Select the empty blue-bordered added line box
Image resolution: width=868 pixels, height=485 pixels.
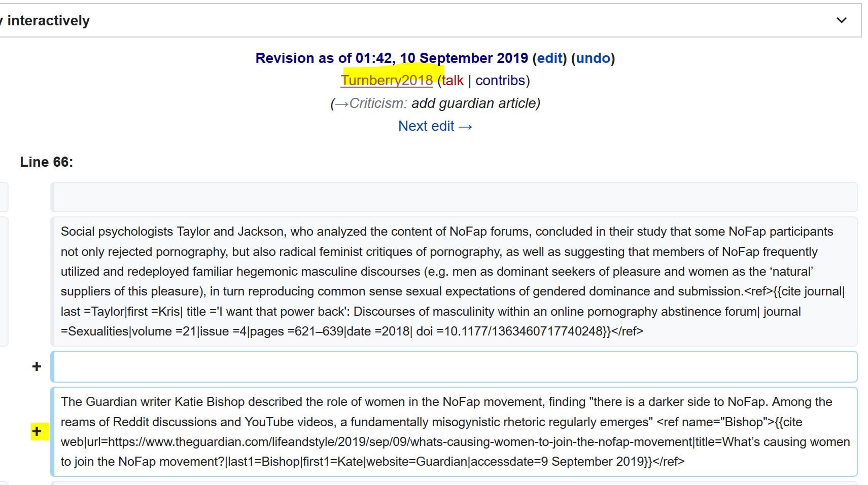pos(454,366)
